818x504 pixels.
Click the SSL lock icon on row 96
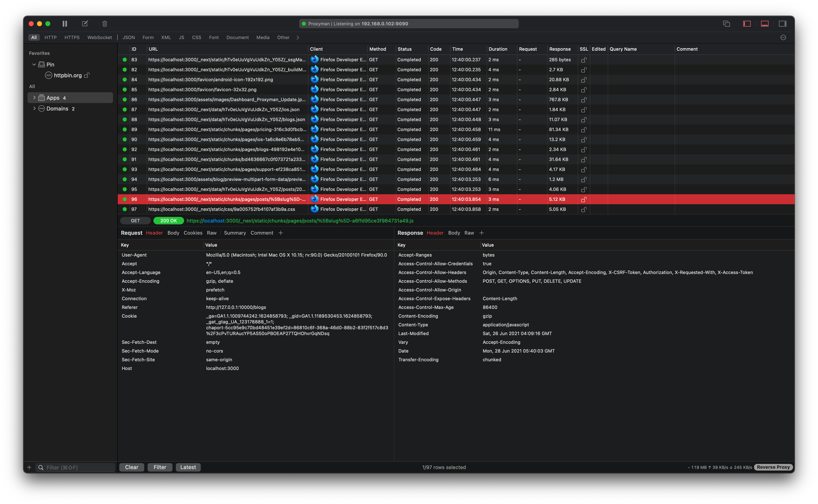(584, 199)
